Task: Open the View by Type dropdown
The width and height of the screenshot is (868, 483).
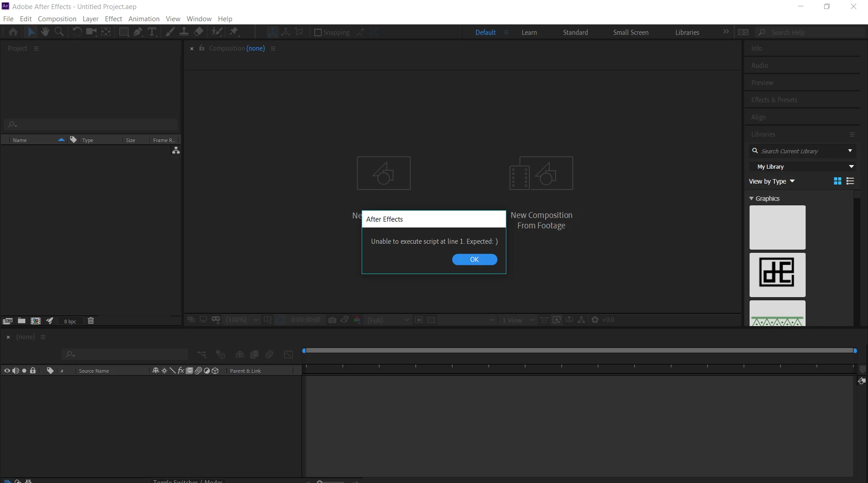Action: [x=772, y=181]
